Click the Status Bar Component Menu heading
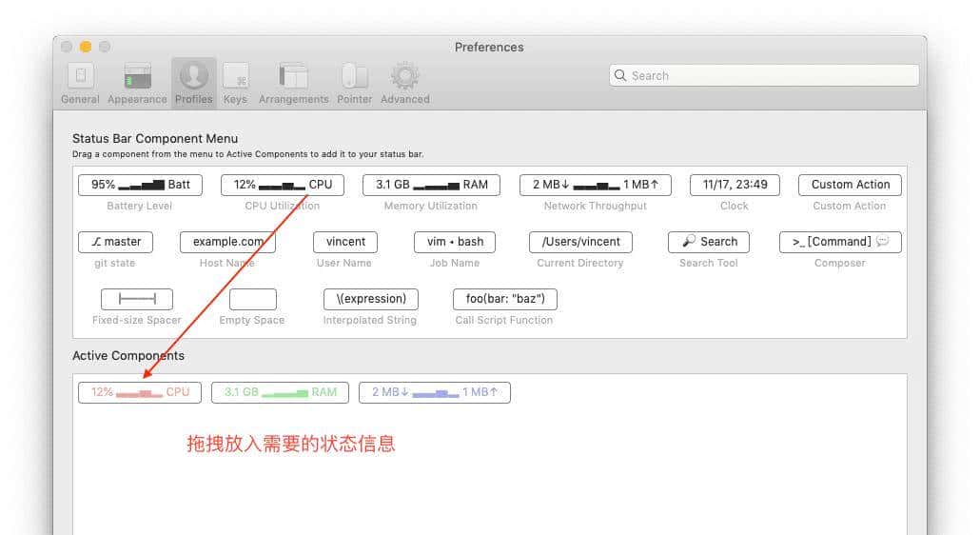The image size is (980, 535). [x=155, y=139]
